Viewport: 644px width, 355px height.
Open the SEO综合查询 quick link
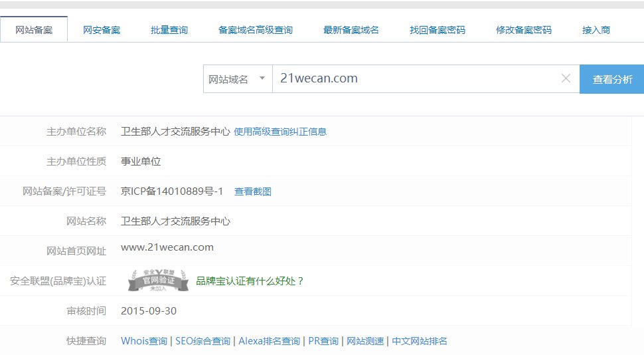(202, 341)
